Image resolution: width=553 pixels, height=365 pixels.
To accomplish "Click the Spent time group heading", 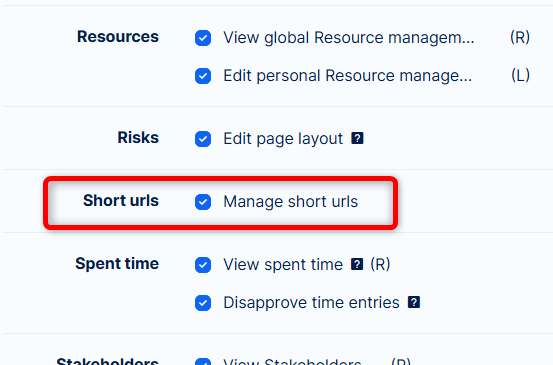I will [117, 263].
